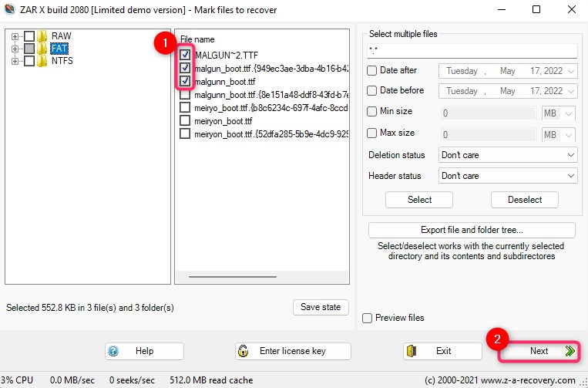This screenshot has width=588, height=388.
Task: Click the Enter license key button
Action: click(293, 351)
